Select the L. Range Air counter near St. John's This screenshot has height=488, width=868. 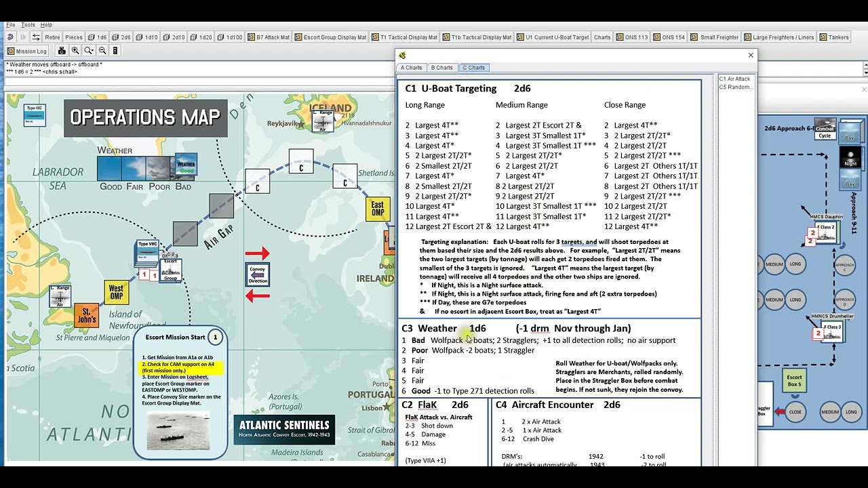[60, 296]
